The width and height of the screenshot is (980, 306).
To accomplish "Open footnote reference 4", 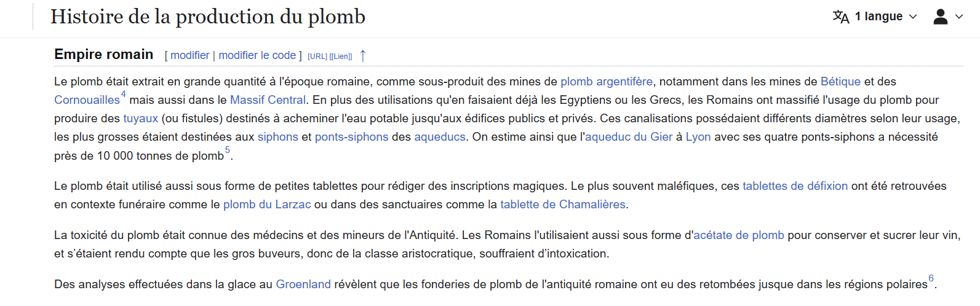I will click(x=123, y=94).
